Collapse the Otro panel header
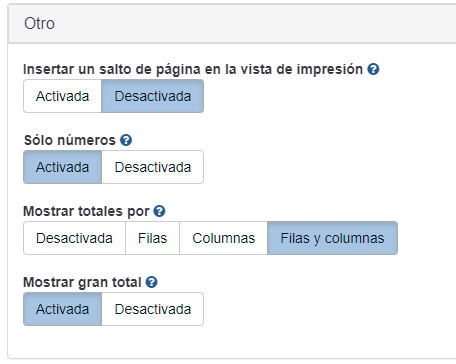 pyautogui.click(x=232, y=23)
